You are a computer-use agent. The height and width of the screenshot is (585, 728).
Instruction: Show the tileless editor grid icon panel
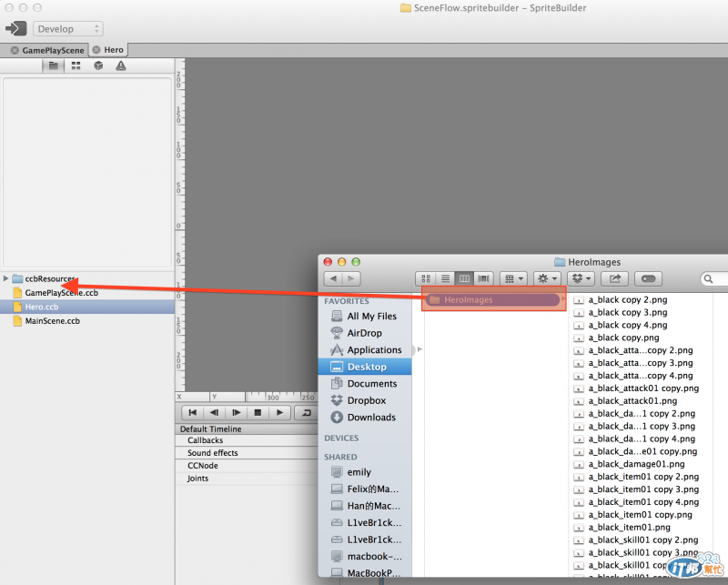pos(76,66)
